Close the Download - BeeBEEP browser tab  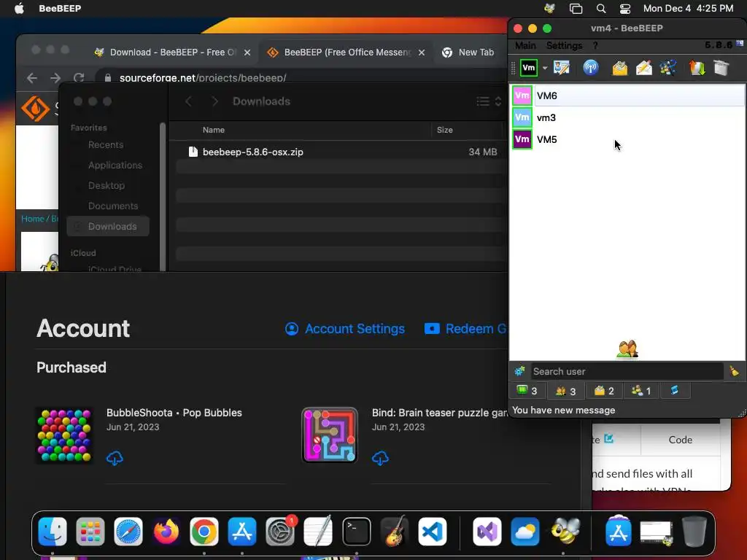coord(247,52)
